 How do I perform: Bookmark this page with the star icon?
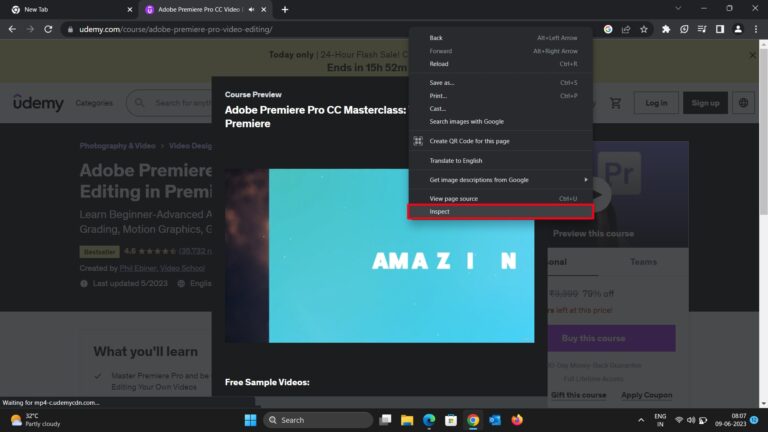click(644, 29)
